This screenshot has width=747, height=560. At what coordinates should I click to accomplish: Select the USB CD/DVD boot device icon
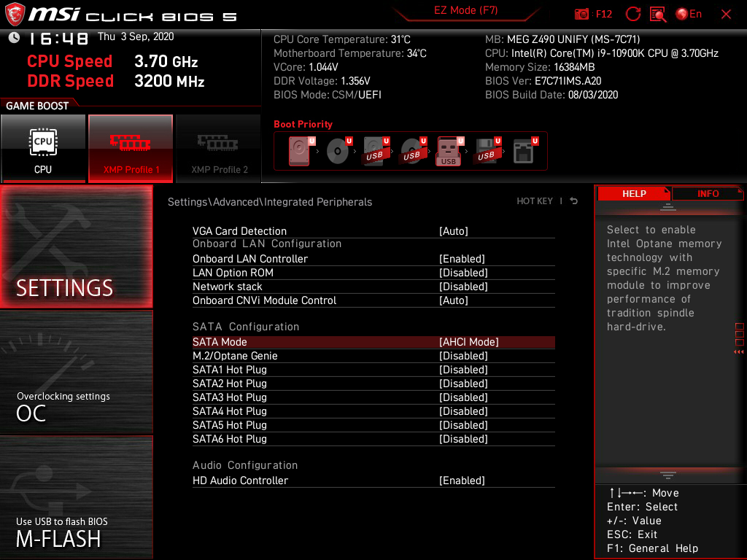414,151
